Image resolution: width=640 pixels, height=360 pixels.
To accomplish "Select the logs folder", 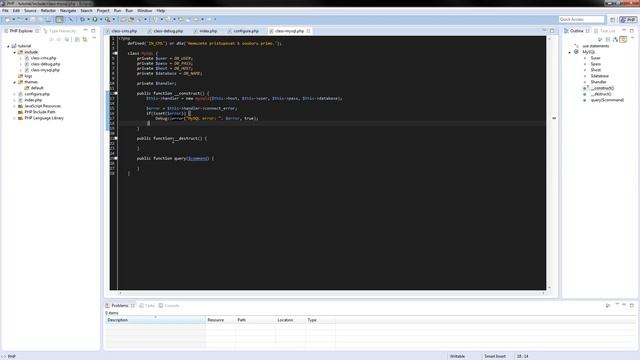I will (28, 76).
